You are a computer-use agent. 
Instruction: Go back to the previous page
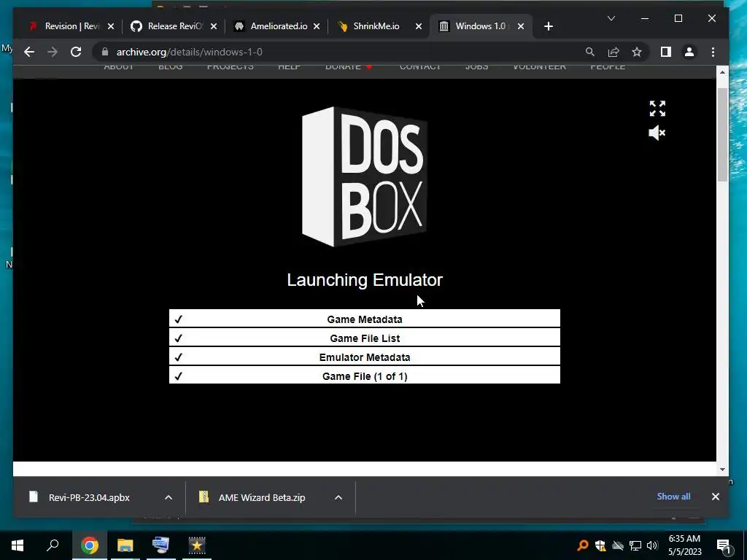click(29, 52)
